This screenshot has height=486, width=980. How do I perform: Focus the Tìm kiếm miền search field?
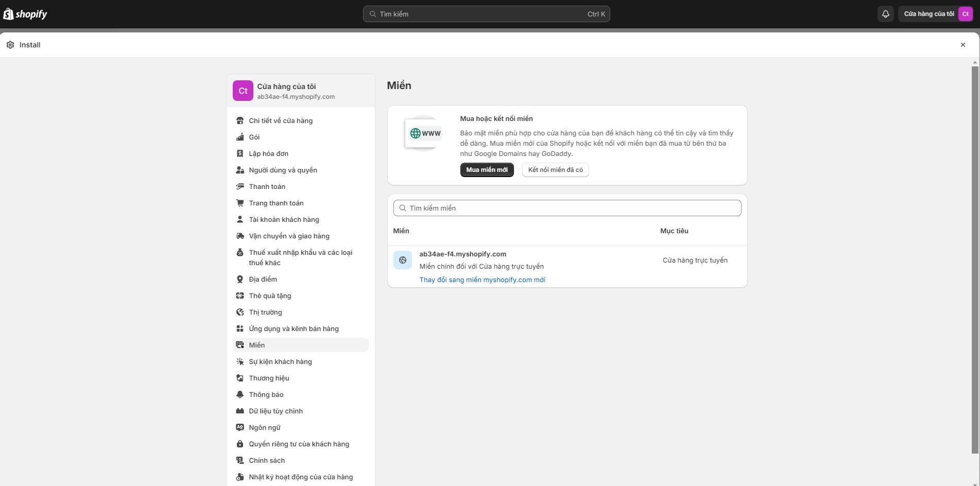(567, 208)
